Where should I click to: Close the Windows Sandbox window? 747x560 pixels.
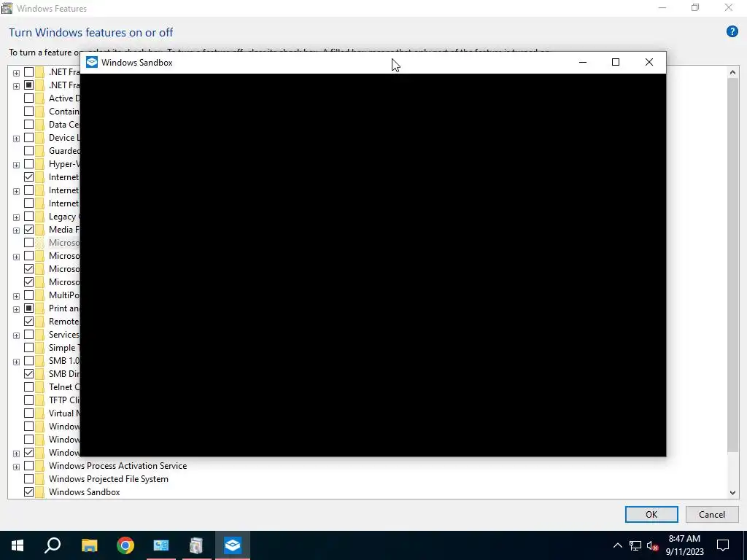[x=649, y=63]
